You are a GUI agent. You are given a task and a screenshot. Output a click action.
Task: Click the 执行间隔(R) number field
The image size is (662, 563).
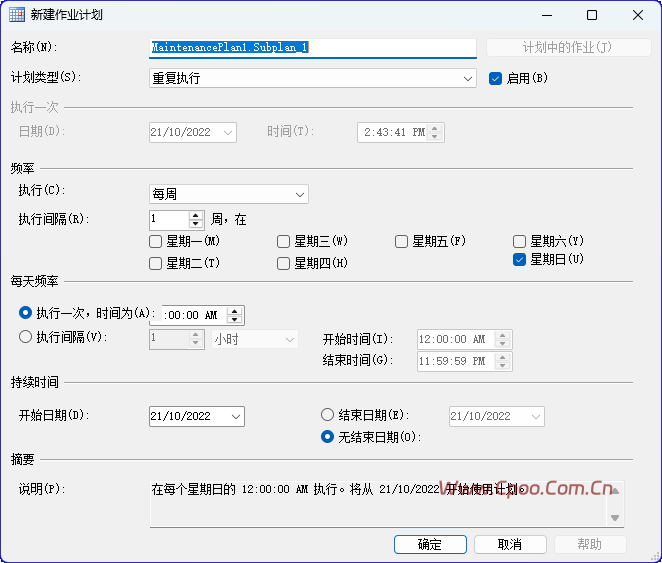[169, 220]
